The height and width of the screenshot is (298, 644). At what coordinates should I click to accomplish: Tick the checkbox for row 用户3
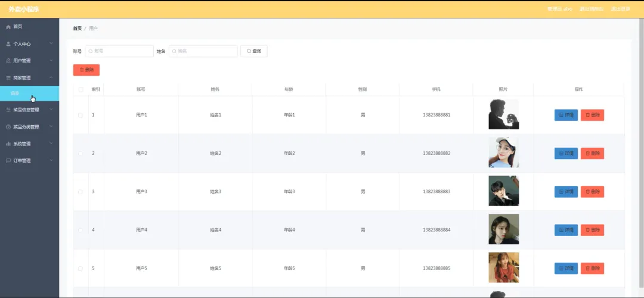(x=80, y=192)
